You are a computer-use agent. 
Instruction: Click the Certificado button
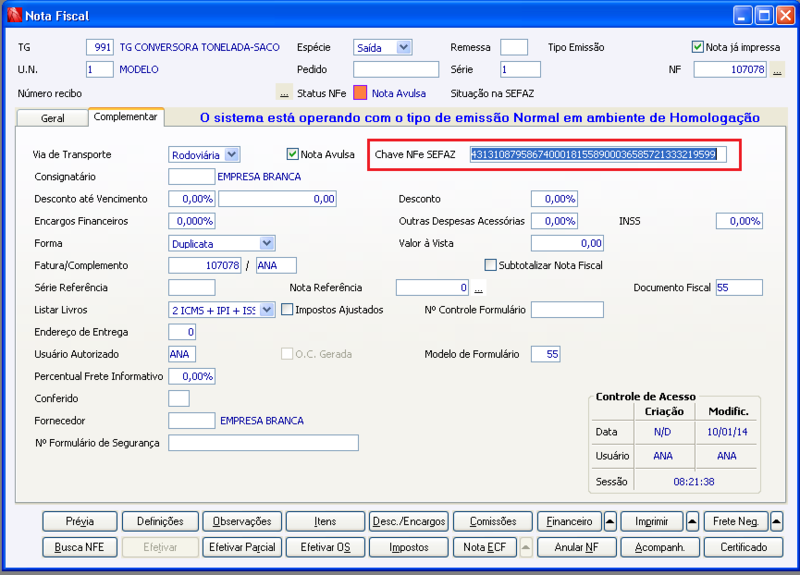click(x=743, y=547)
